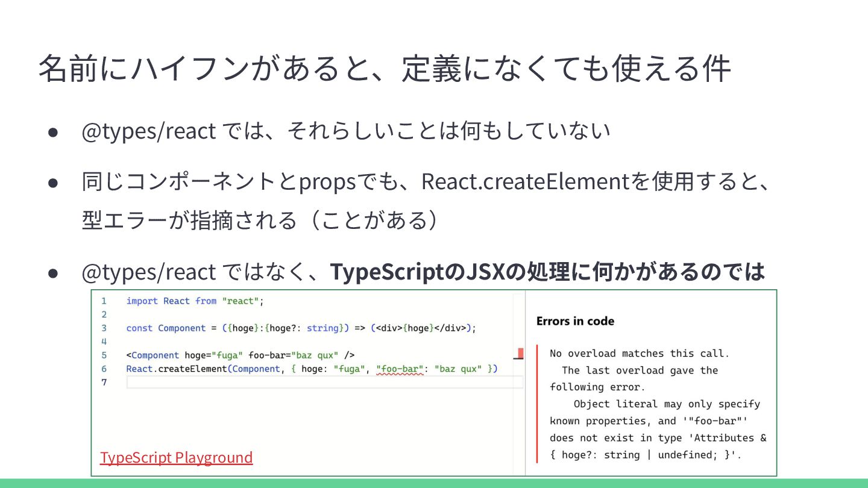Click 'The last overload gave the' error text
This screenshot has width=868, height=488.
(x=640, y=371)
